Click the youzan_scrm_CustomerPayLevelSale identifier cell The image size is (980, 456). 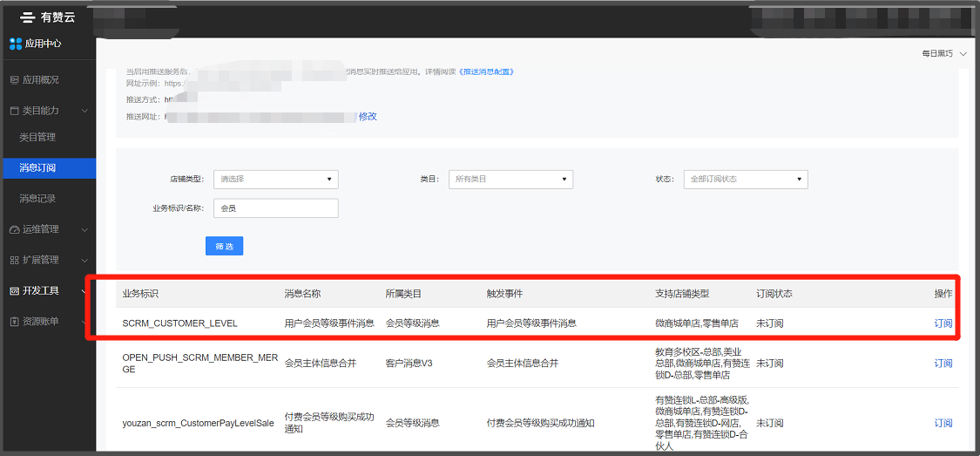(x=198, y=424)
